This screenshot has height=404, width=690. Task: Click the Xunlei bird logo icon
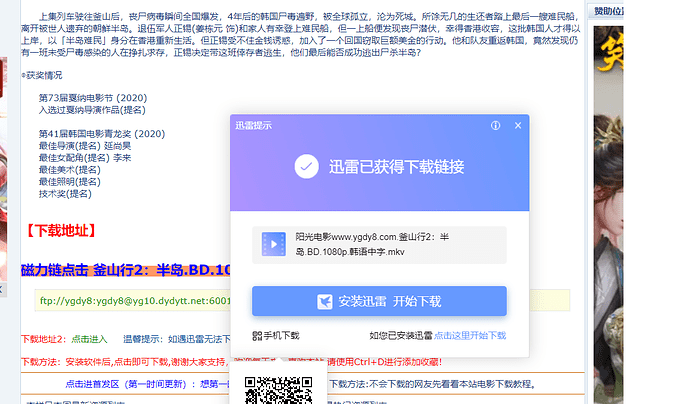pyautogui.click(x=325, y=301)
